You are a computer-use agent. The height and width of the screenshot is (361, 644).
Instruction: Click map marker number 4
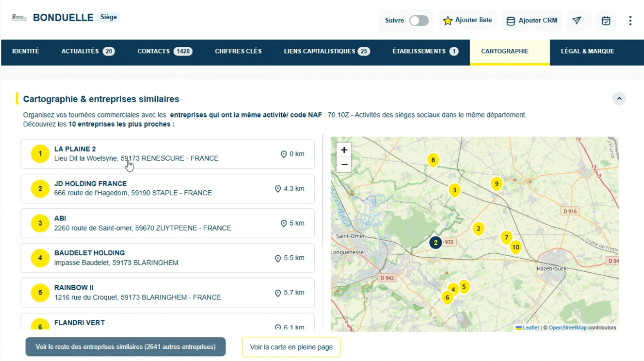(453, 290)
